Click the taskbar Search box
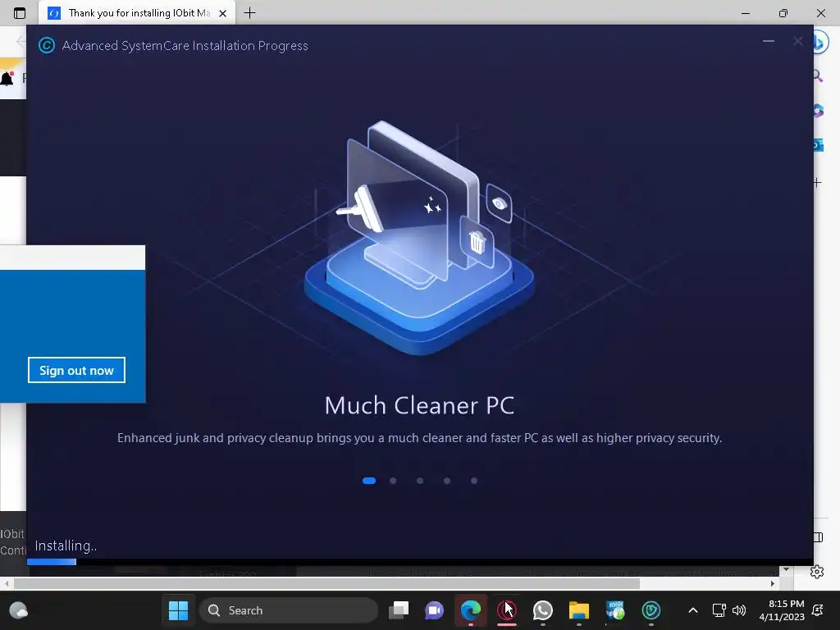 click(289, 610)
